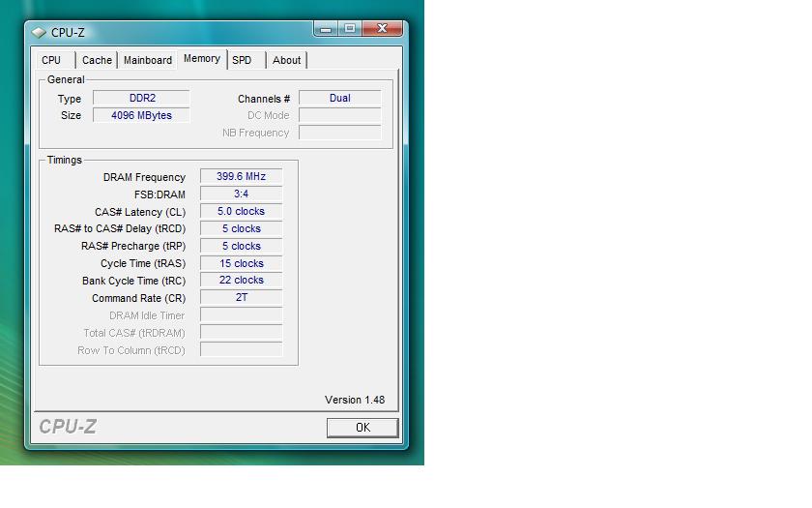Click the empty Total CAS# (tRDRAM) field
The image size is (812, 508).
click(242, 332)
